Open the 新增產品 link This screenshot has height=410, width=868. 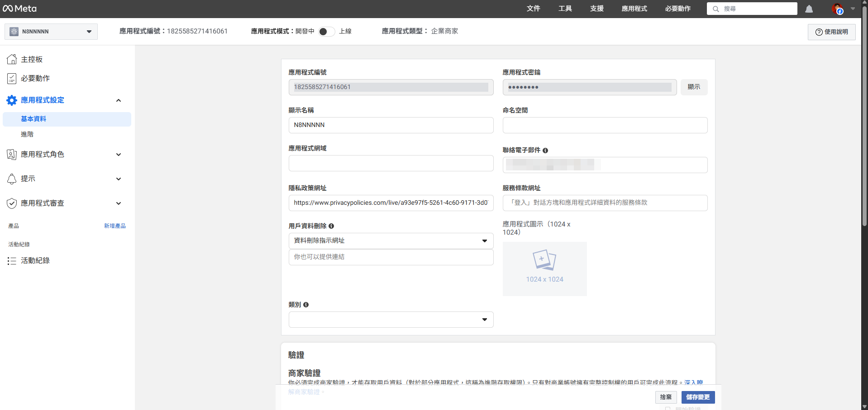point(115,226)
